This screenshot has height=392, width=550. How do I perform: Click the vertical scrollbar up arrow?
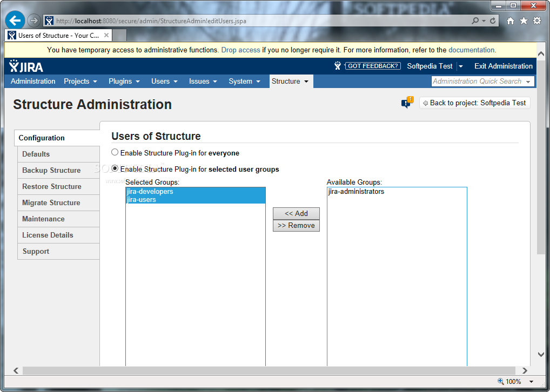coord(541,54)
